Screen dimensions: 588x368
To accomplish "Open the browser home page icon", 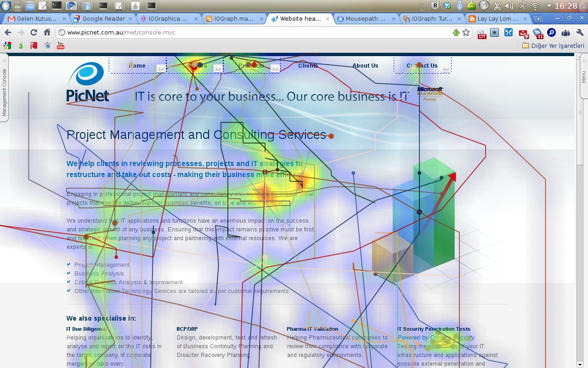I will click(47, 32).
